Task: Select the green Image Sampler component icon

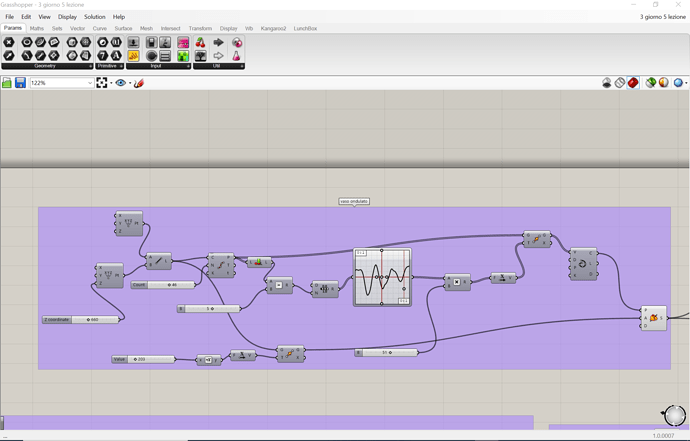Action: pos(183,56)
